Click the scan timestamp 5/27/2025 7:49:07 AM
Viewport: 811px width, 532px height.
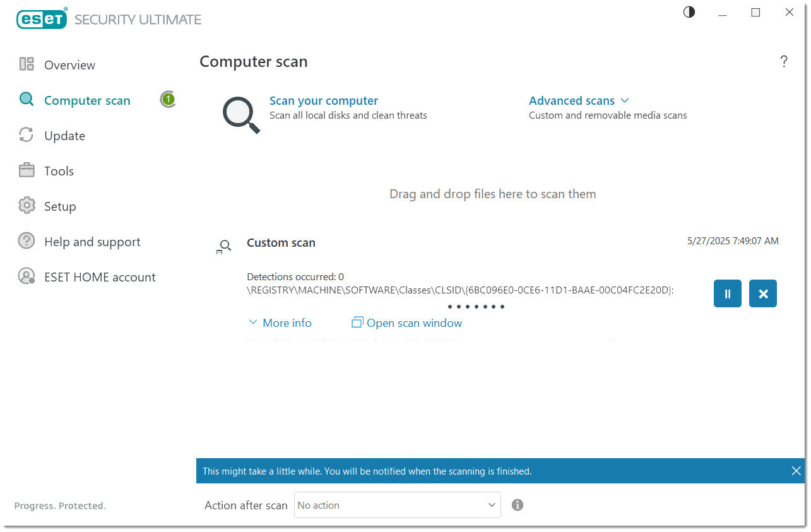pos(733,240)
